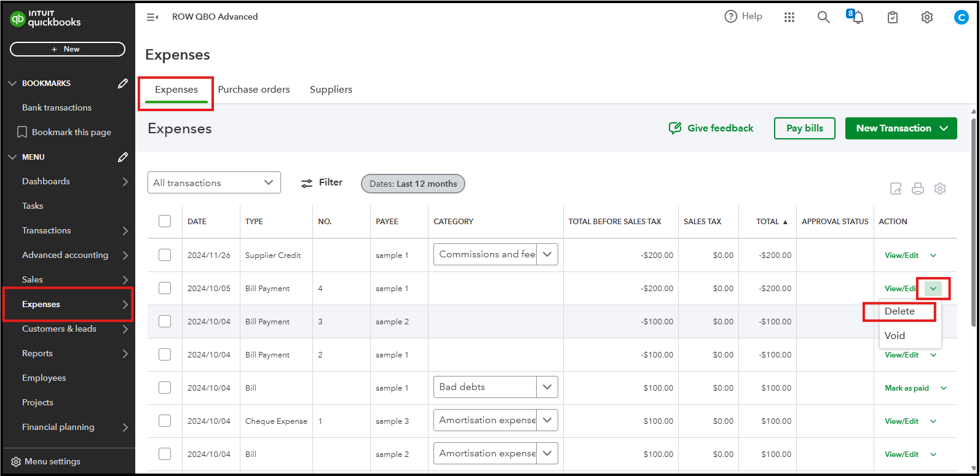
Task: Open Projects in sidebar
Action: (38, 402)
